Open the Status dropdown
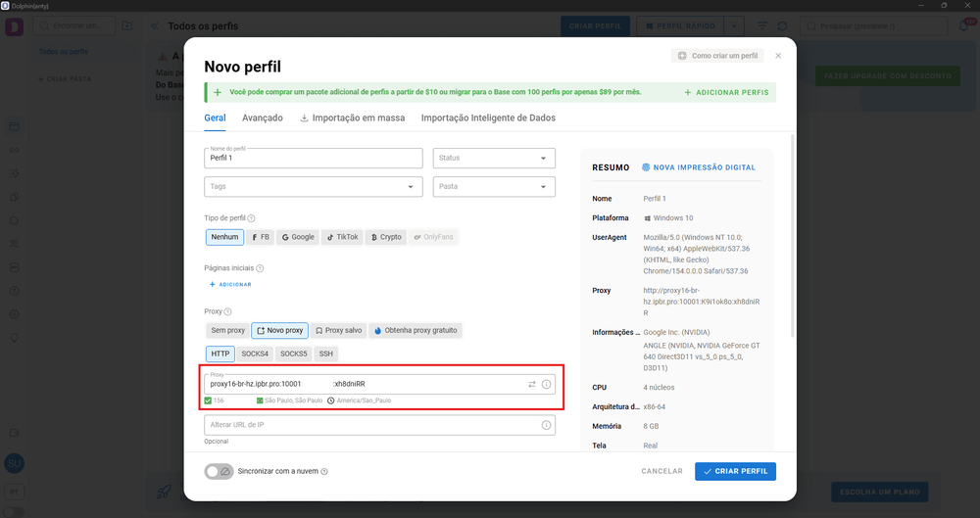This screenshot has width=980, height=518. pos(494,158)
